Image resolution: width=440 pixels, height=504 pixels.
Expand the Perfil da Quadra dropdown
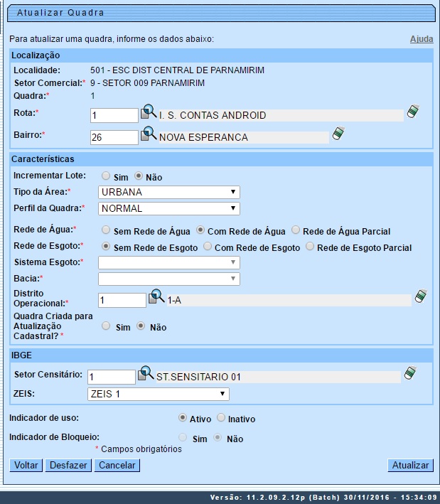(x=168, y=209)
